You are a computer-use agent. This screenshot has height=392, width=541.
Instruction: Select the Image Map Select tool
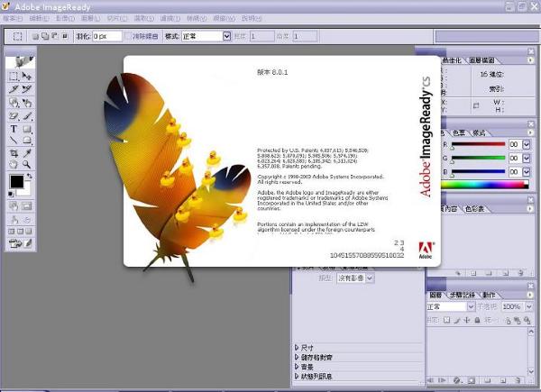click(27, 103)
